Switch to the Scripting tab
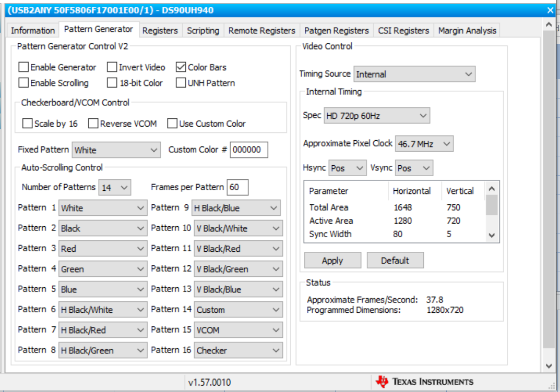 tap(203, 31)
